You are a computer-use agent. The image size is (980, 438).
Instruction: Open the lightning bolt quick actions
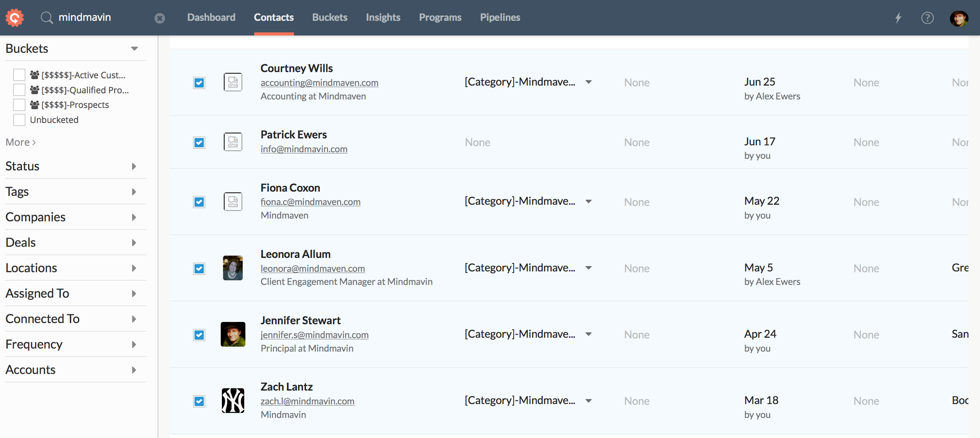(x=898, y=18)
